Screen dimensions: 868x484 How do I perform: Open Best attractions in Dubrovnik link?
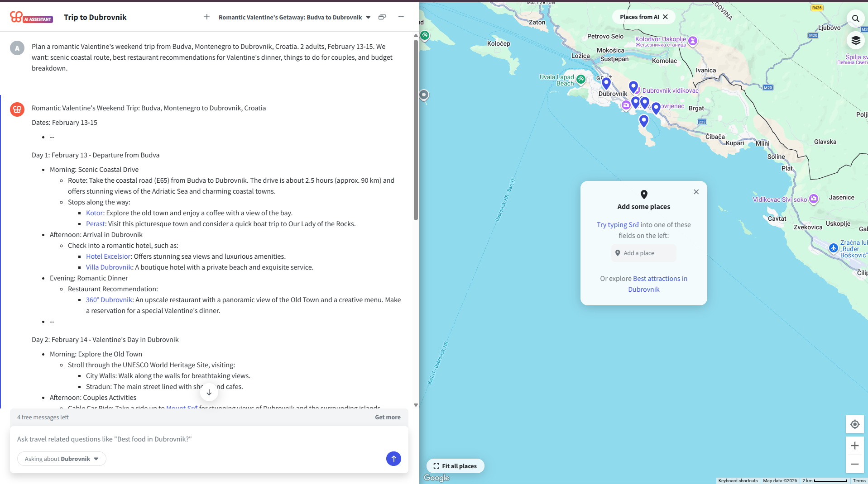pos(659,284)
